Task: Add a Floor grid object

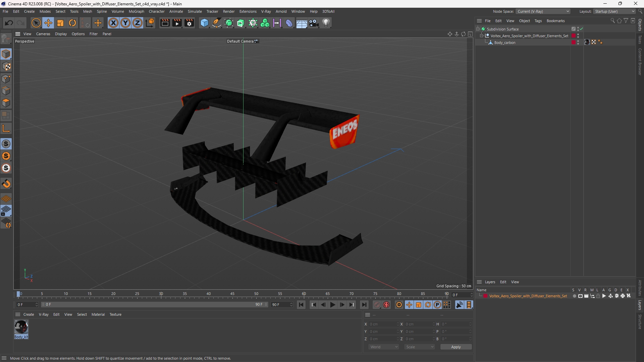Action: click(302, 23)
